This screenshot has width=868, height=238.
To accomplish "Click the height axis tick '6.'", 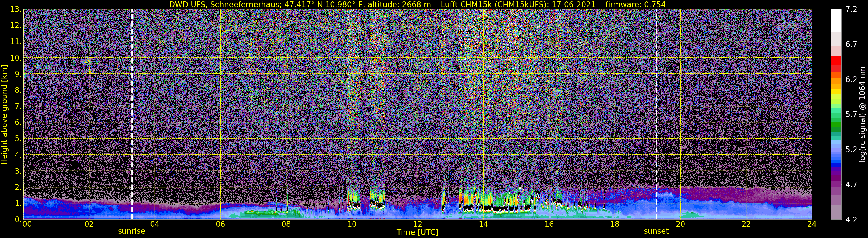I will click(x=18, y=122).
